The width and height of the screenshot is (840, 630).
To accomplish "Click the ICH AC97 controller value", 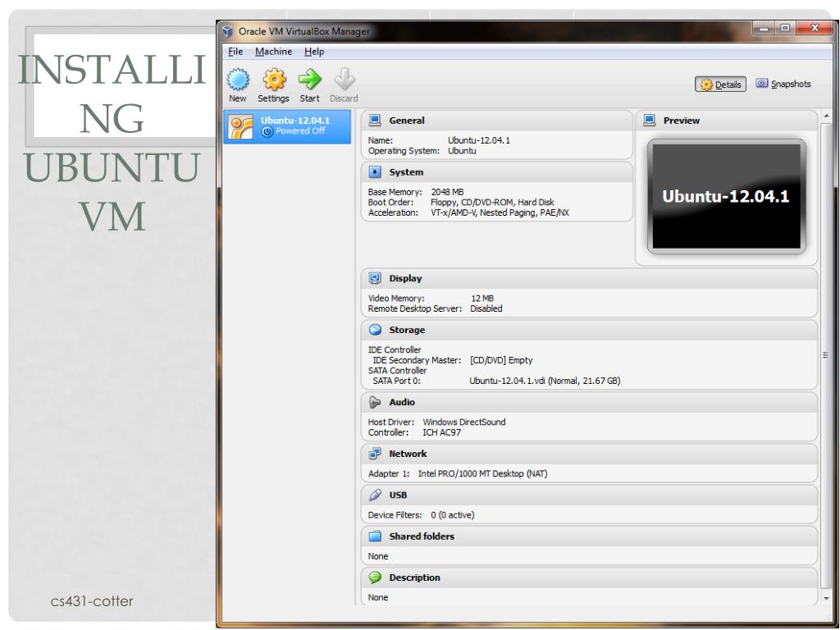I will pyautogui.click(x=441, y=432).
